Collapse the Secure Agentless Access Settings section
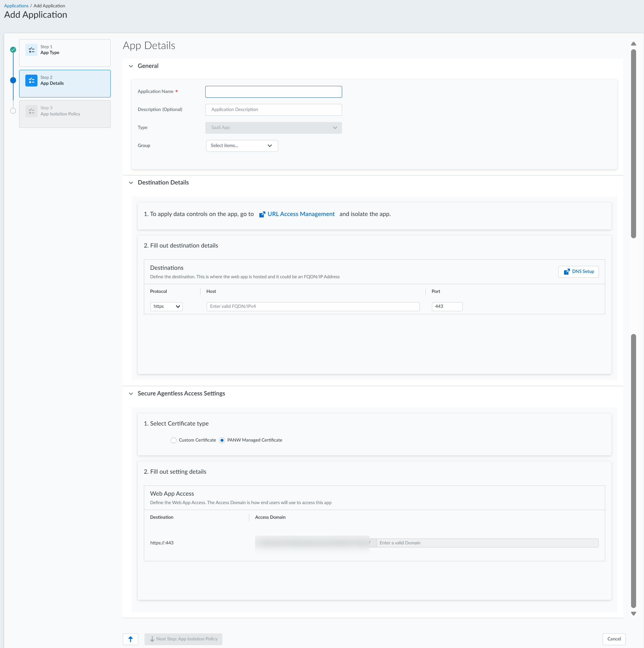644x648 pixels. tap(131, 394)
